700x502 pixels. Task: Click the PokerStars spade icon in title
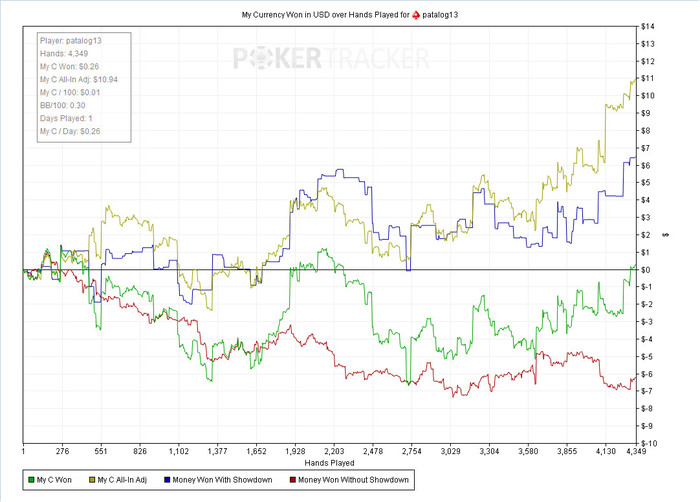click(x=416, y=15)
